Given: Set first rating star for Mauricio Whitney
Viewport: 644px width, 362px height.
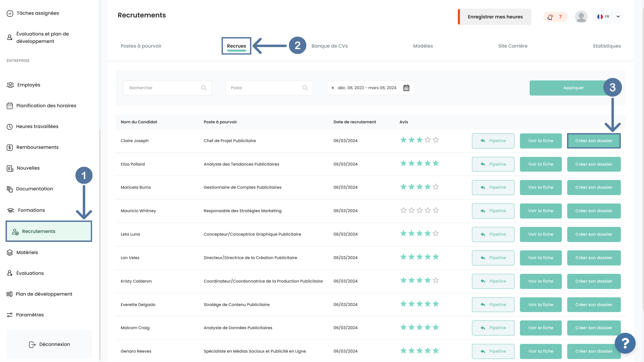Looking at the screenshot, I should [403, 210].
